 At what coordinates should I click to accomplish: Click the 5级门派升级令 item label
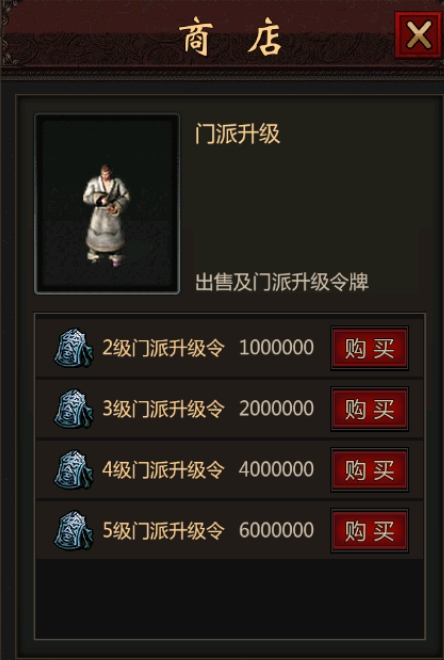pyautogui.click(x=163, y=530)
